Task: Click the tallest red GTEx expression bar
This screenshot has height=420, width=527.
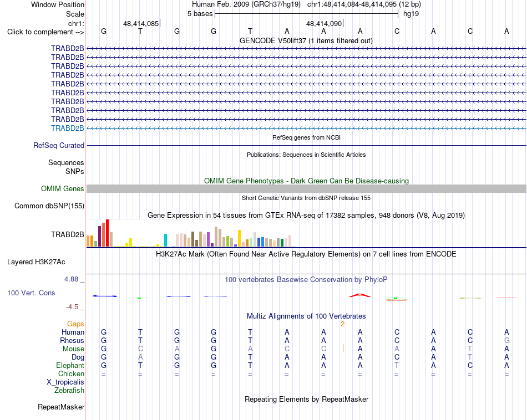Action: (x=108, y=233)
